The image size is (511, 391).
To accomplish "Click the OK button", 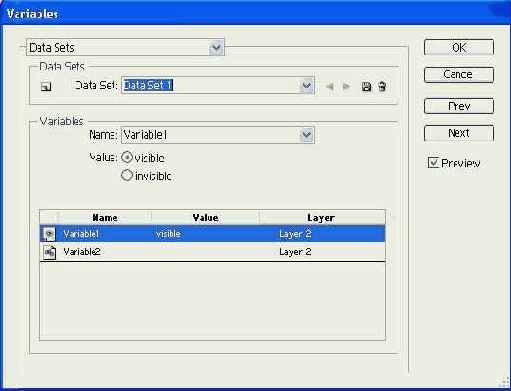I will coord(459,47).
